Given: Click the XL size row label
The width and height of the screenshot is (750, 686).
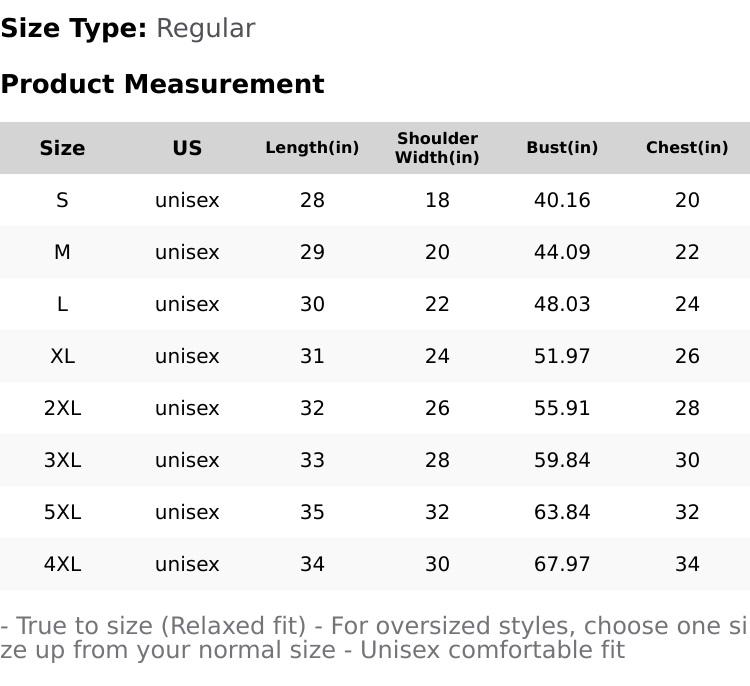Looking at the screenshot, I should coord(62,356).
